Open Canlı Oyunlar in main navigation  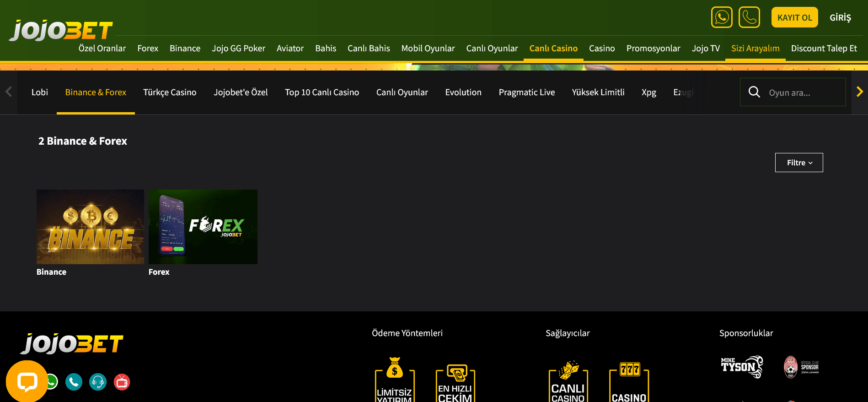coord(492,48)
